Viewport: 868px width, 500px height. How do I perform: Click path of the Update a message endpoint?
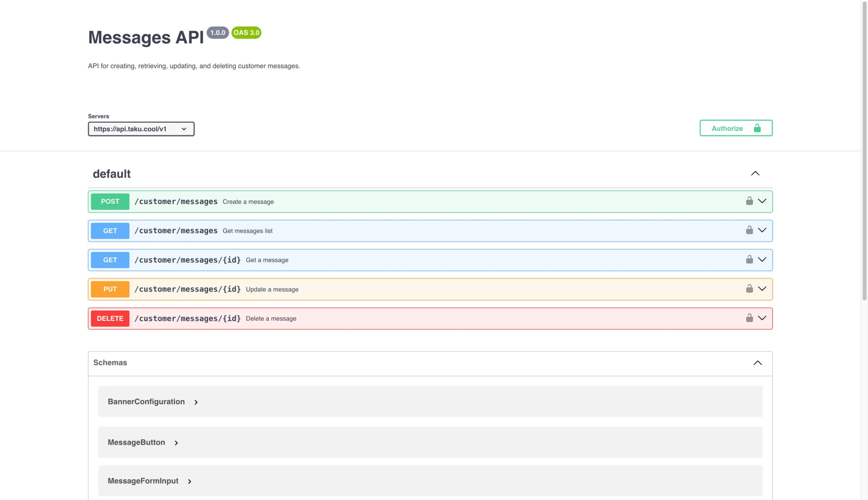pos(188,289)
